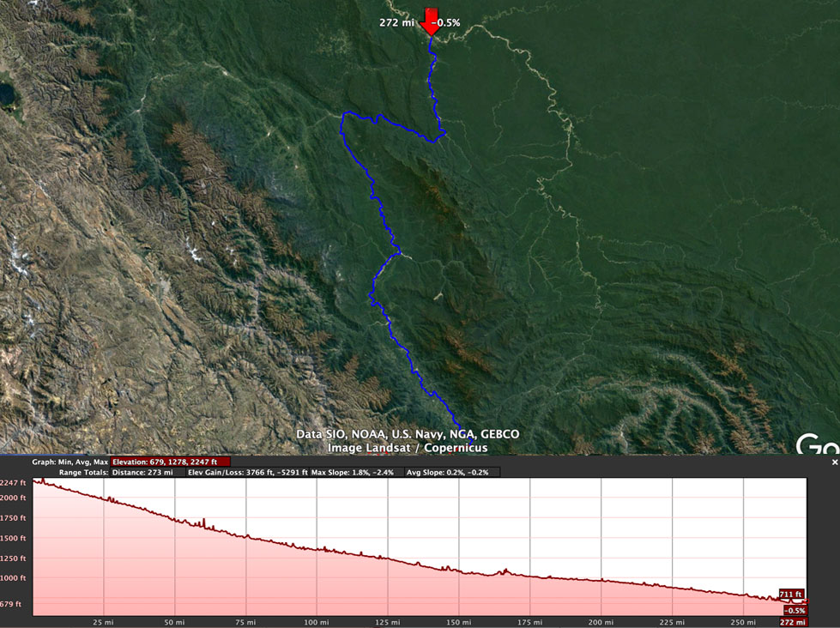
Task: Click the -0.5% slope tag on graph
Action: point(795,610)
